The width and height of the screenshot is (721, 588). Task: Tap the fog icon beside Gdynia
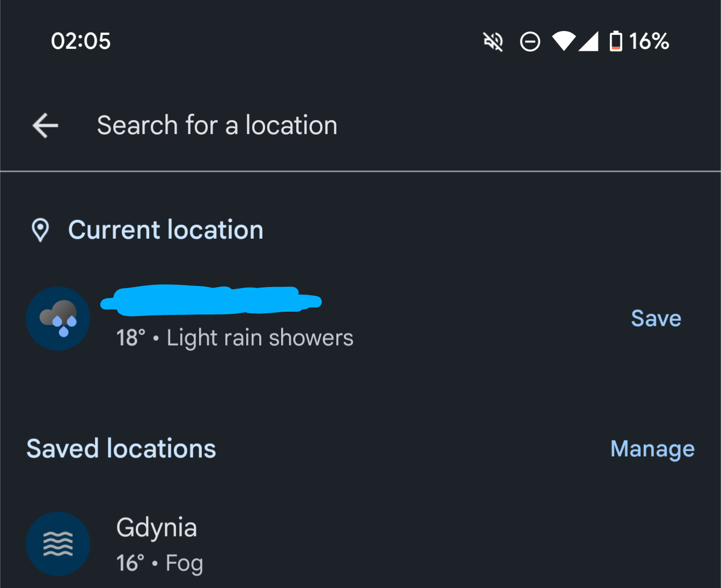point(58,544)
